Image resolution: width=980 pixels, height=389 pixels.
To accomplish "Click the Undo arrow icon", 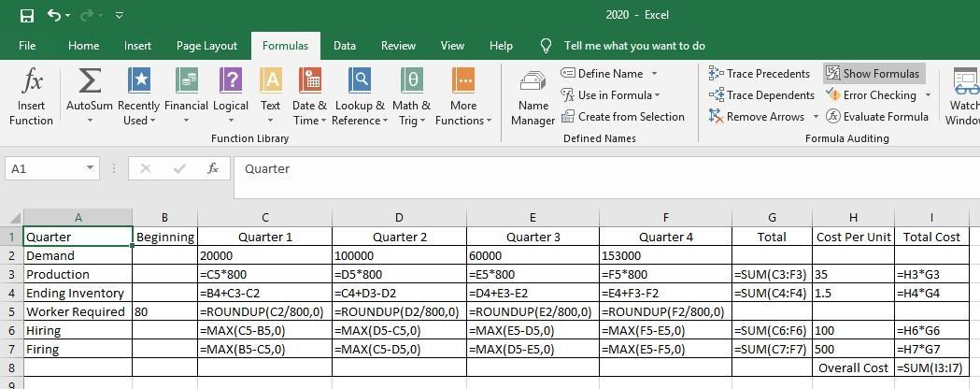I will point(54,15).
